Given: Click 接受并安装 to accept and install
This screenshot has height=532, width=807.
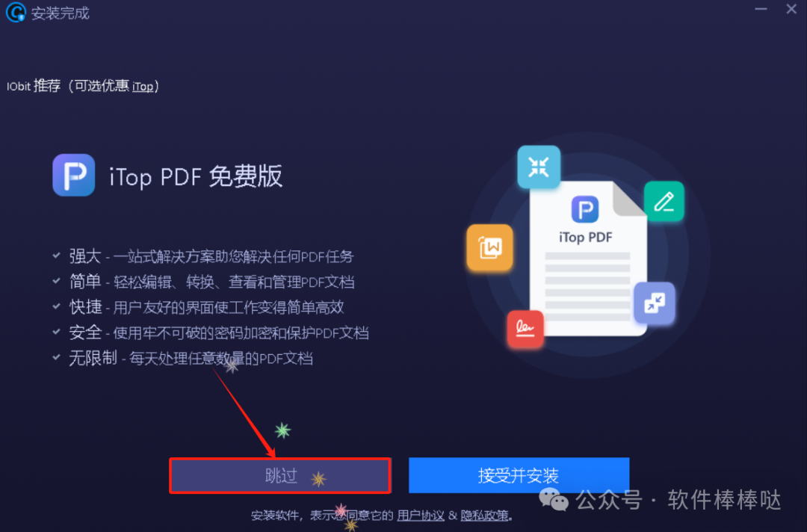Looking at the screenshot, I should pyautogui.click(x=519, y=475).
